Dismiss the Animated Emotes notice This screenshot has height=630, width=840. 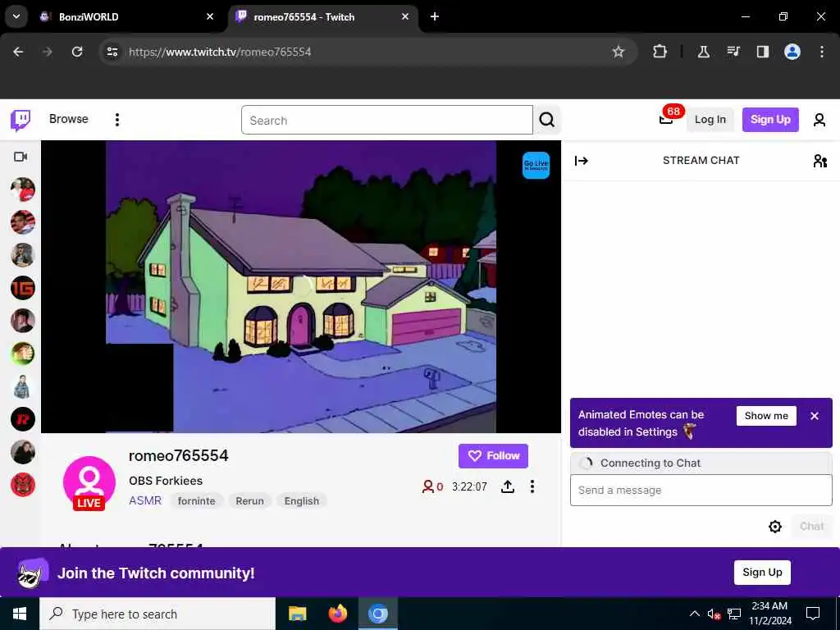pos(815,416)
